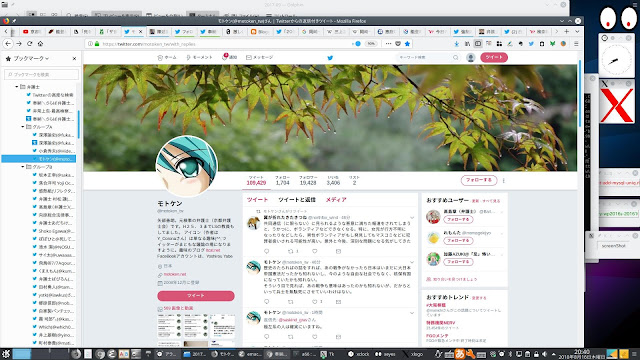The height and width of the screenshot is (360, 640).
Task: Open the xclock taskbar entry
Action: (x=358, y=354)
